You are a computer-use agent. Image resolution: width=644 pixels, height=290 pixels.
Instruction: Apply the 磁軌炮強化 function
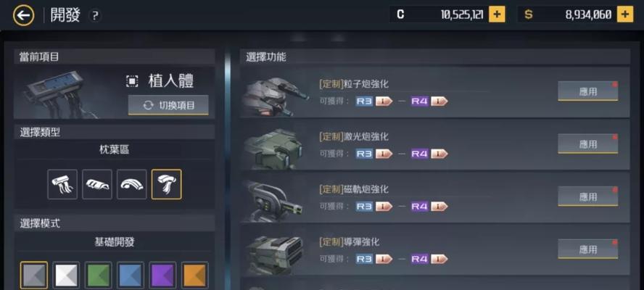(587, 196)
